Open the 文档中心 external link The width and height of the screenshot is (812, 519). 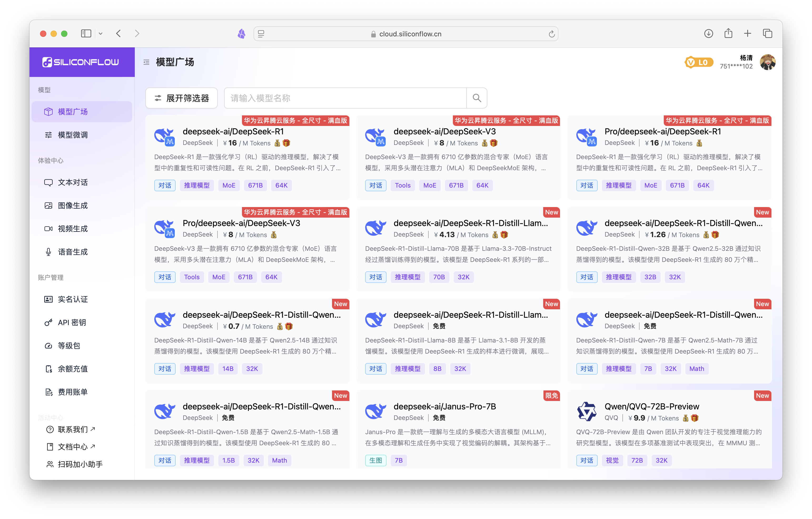click(x=71, y=447)
